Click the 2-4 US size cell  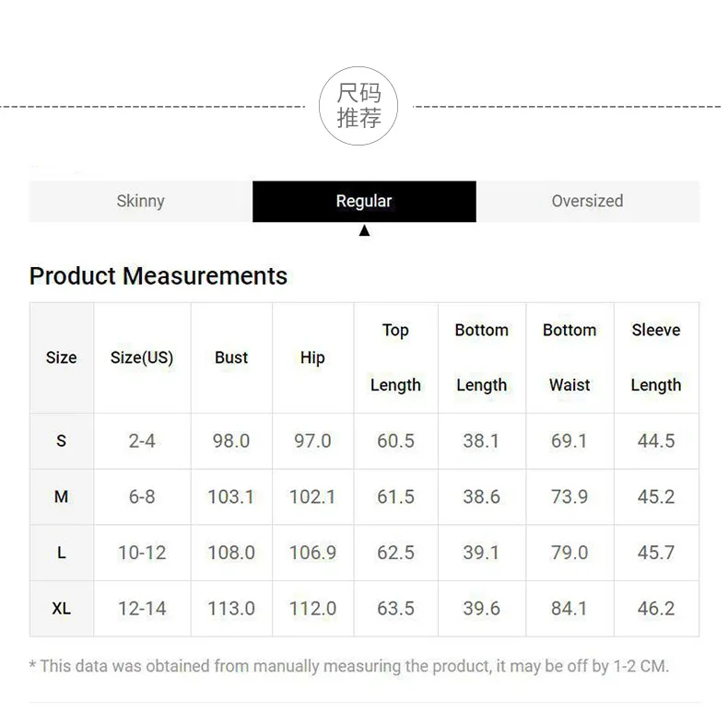pos(142,441)
